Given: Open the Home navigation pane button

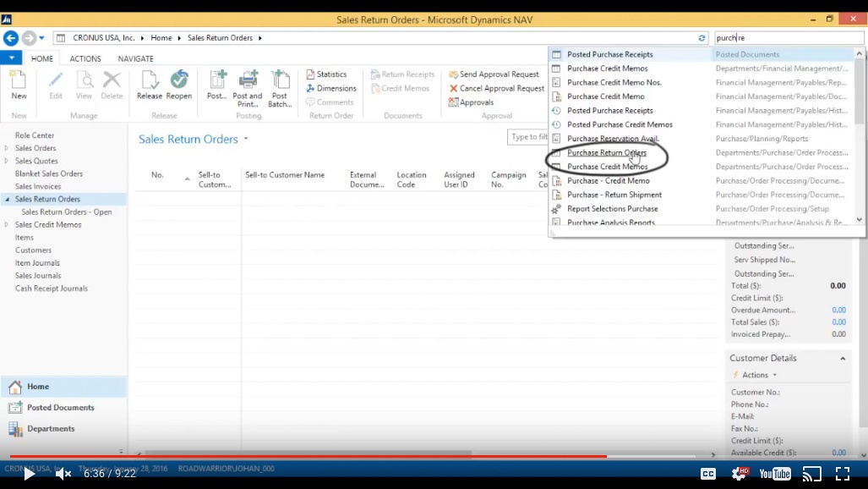Looking at the screenshot, I should [63, 387].
